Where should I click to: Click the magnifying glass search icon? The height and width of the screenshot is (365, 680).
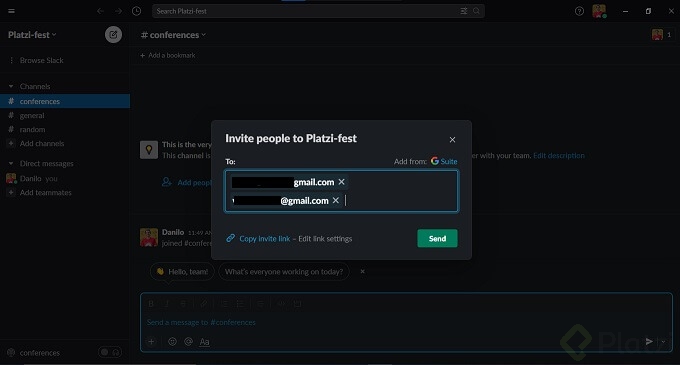click(x=476, y=11)
